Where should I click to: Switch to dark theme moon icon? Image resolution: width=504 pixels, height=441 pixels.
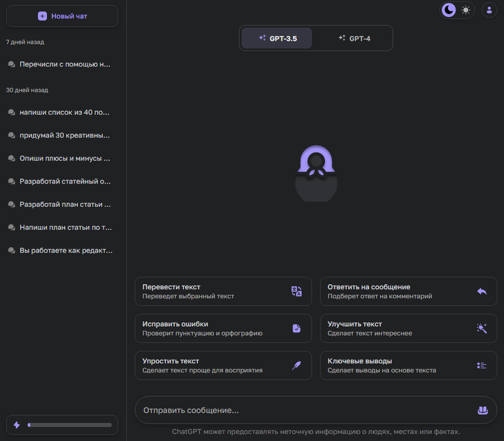coord(449,10)
